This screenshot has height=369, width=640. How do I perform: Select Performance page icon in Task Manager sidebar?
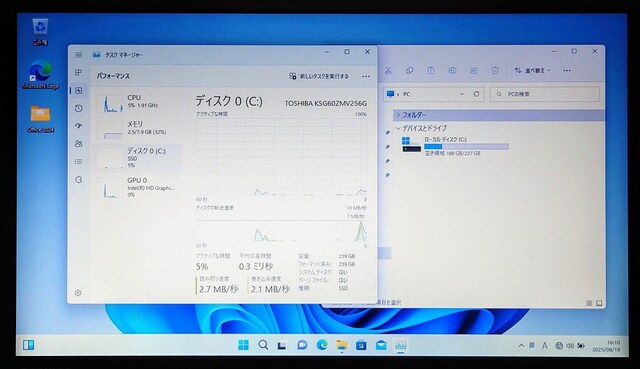(x=78, y=91)
